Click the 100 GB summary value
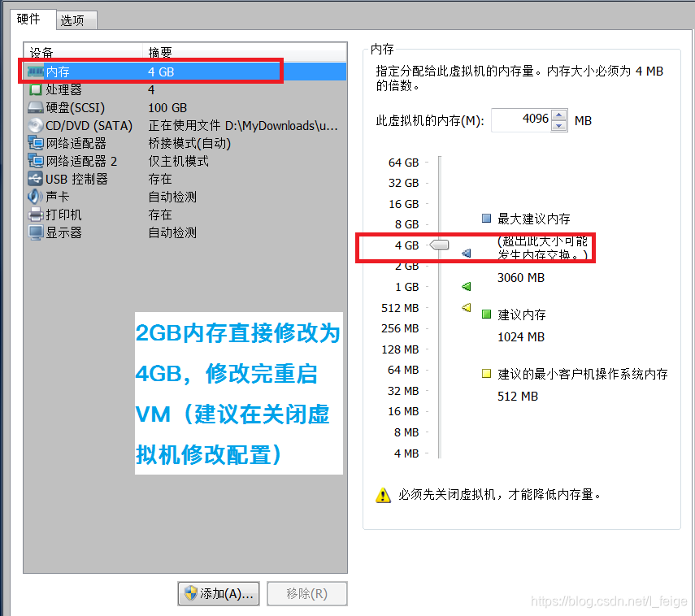Viewport: 695px width, 616px height. (x=167, y=108)
